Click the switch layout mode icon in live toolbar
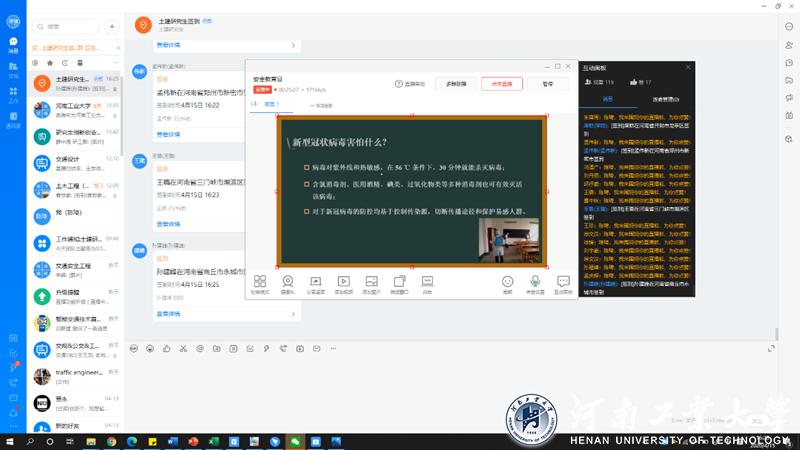 [260, 285]
